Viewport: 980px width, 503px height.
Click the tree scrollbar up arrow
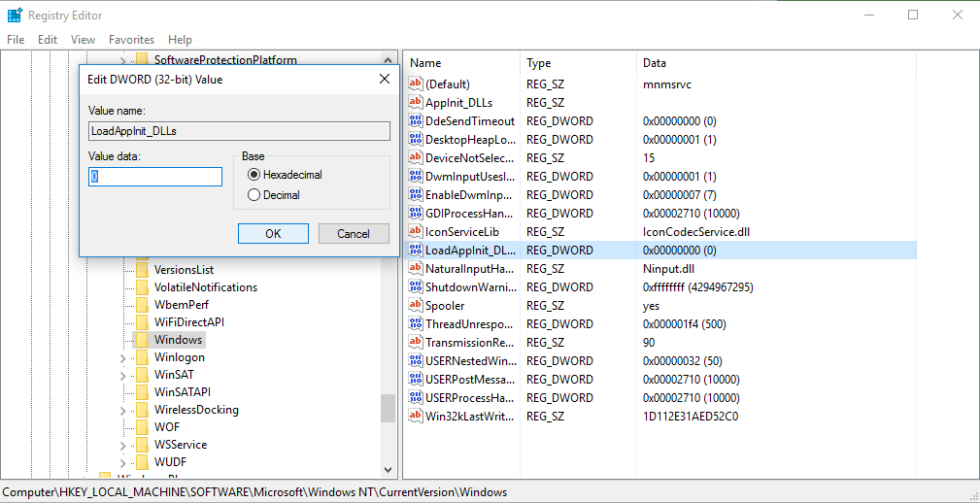tap(389, 58)
